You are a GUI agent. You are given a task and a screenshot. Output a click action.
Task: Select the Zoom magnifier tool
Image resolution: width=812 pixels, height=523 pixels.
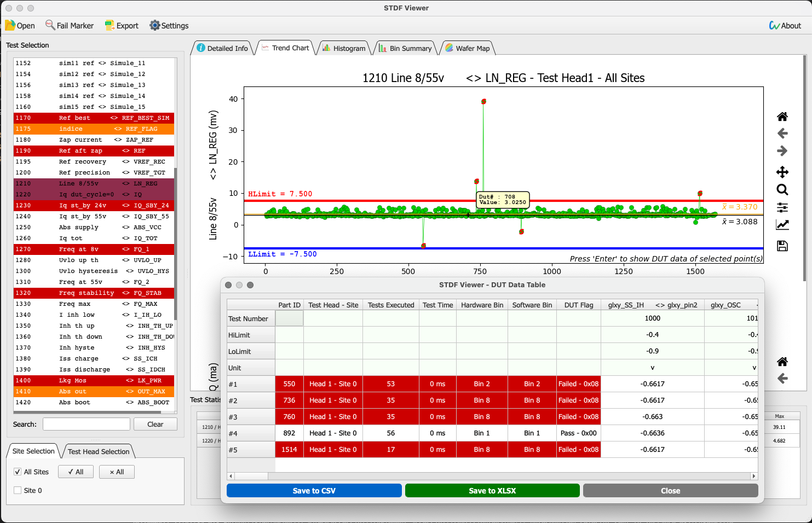pos(782,190)
